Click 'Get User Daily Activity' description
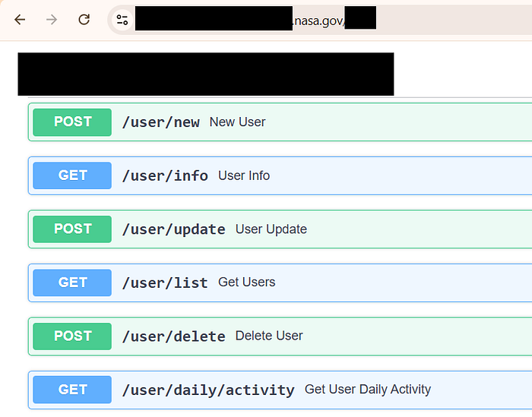The width and height of the screenshot is (532, 417). (x=368, y=389)
